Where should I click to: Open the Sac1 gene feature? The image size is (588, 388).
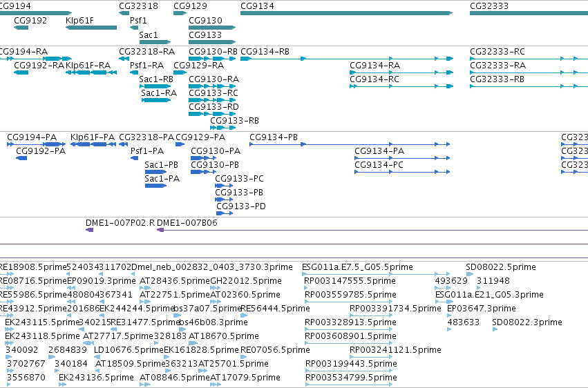[x=155, y=42]
